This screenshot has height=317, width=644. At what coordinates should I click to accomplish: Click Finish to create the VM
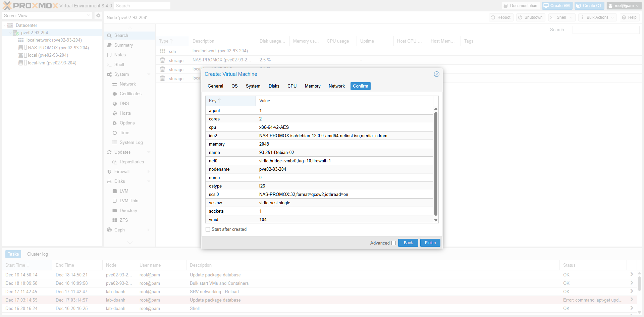[x=430, y=243]
